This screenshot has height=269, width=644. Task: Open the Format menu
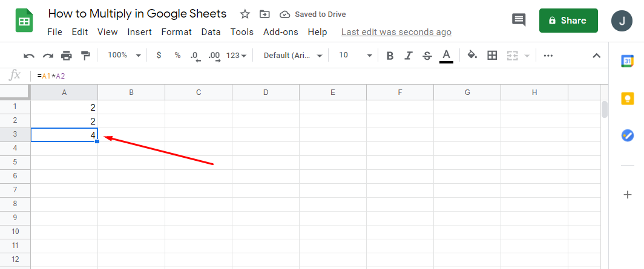(176, 32)
